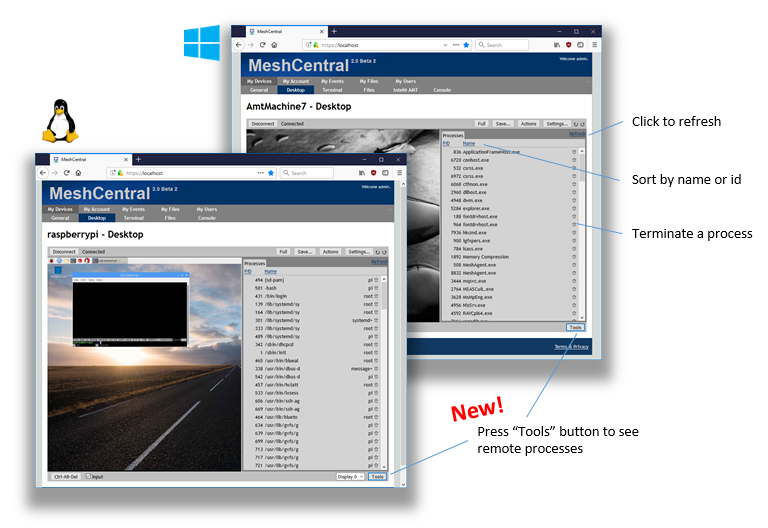
Task: Terminate the ctfmon.exe process
Action: tap(574, 184)
